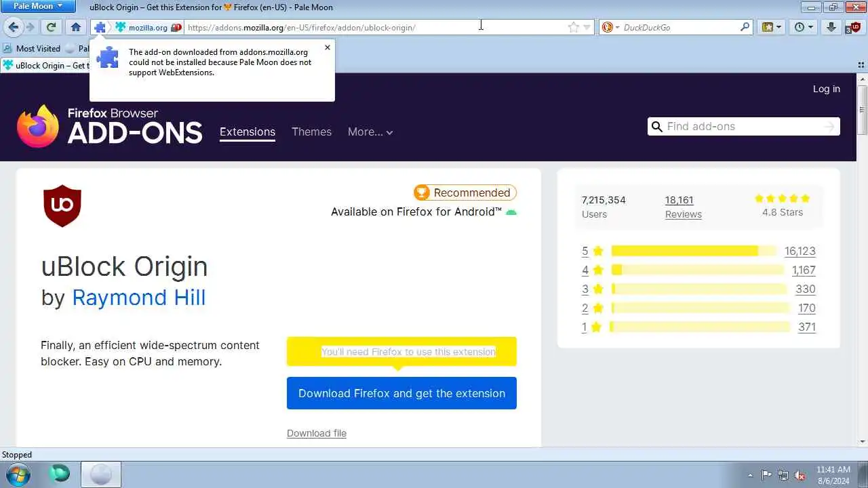Click the magnifier in the DuckDuckGo search box

click(x=745, y=27)
